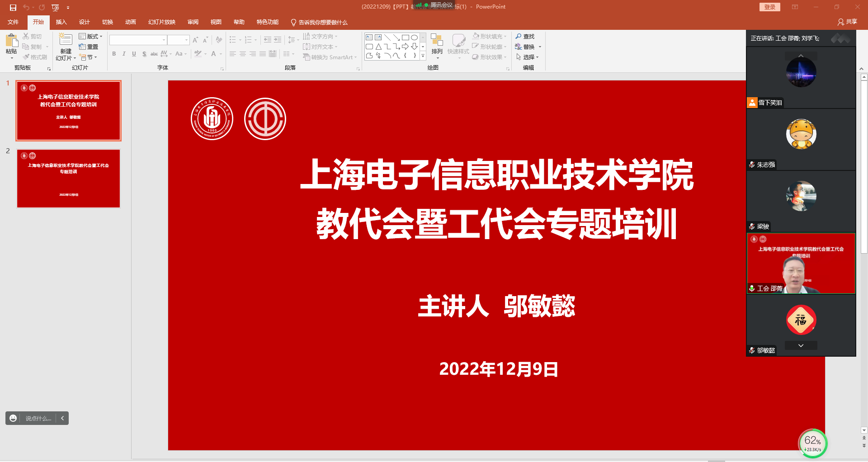Click the emoji face in chat bar
This screenshot has height=462, width=868.
13,418
